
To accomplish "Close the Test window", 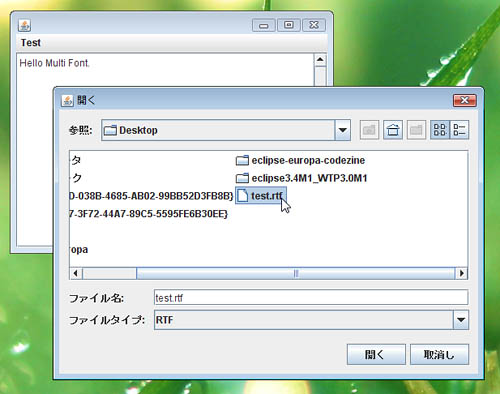I will coord(314,25).
